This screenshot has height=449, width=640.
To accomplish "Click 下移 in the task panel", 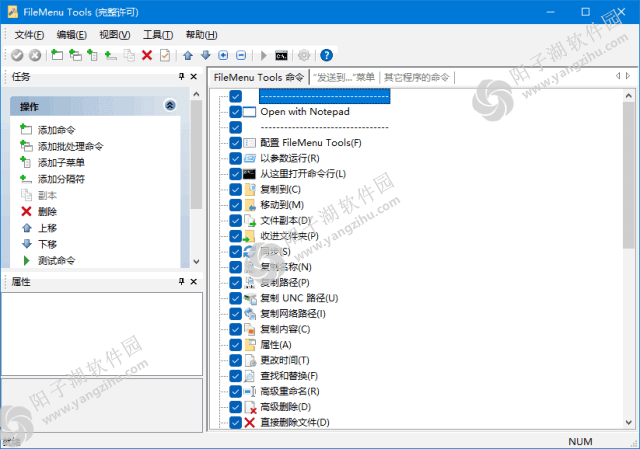I will 47,244.
